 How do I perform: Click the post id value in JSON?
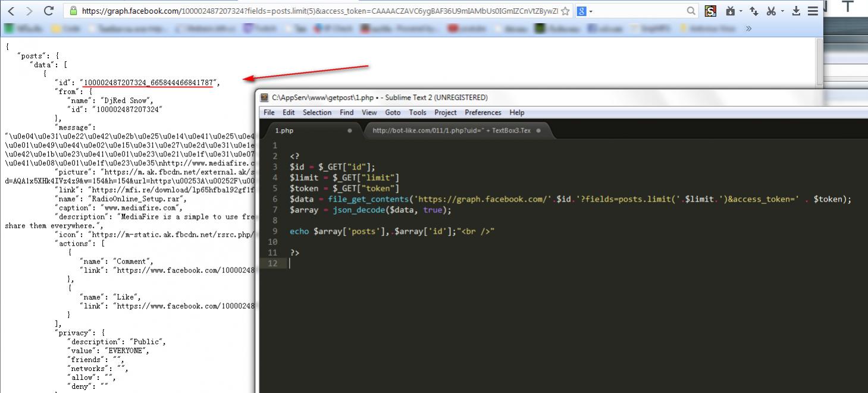149,83
